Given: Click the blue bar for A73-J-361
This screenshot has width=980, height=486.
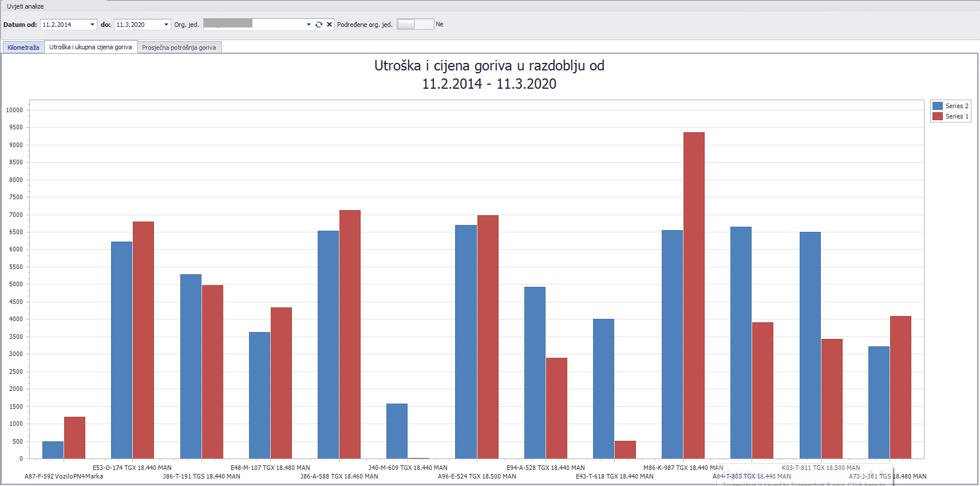Looking at the screenshot, I should point(879,402).
